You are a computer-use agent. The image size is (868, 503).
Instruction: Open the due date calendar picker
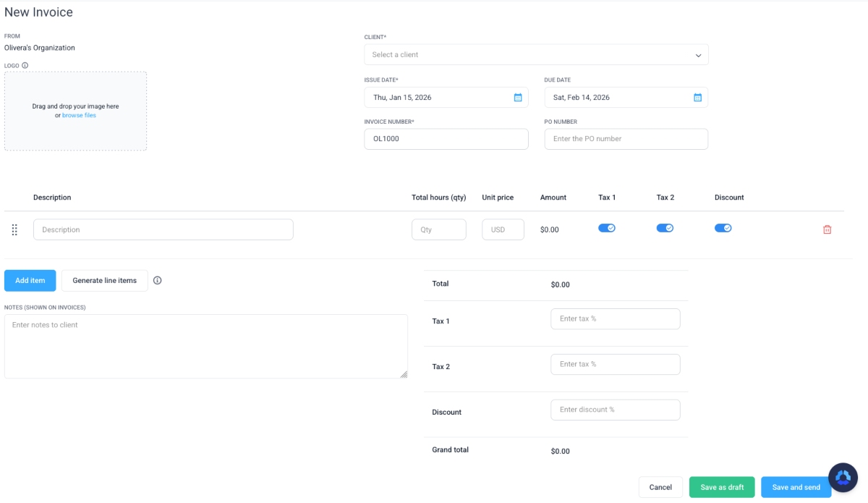point(697,97)
